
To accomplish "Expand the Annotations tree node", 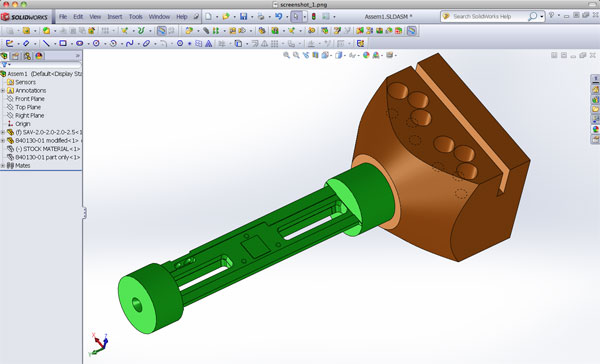I will [x=3, y=90].
